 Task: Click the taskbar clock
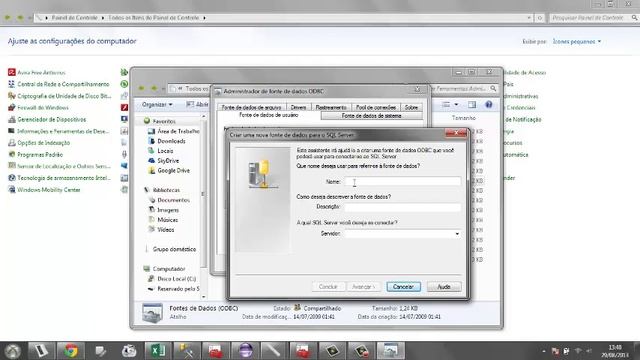point(614,351)
